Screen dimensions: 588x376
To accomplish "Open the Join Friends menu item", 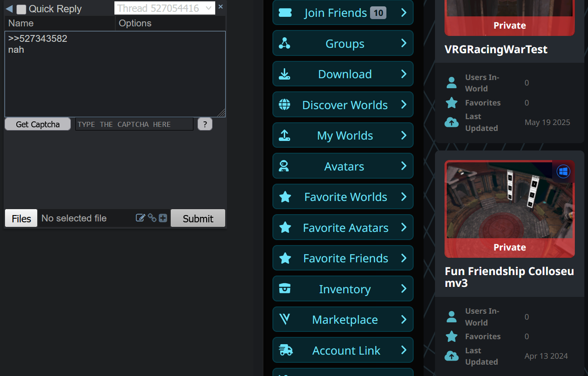I will point(343,13).
